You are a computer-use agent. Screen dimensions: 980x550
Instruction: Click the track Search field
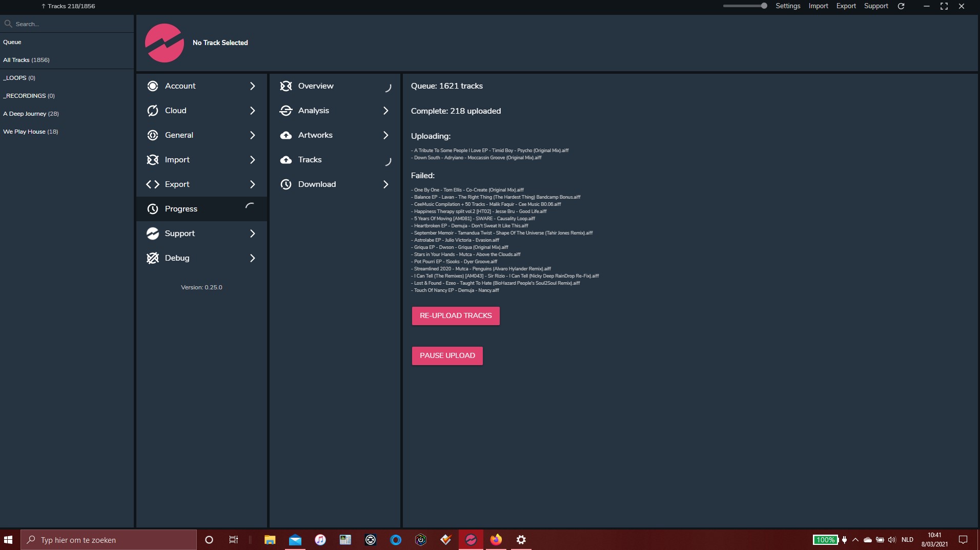[67, 24]
